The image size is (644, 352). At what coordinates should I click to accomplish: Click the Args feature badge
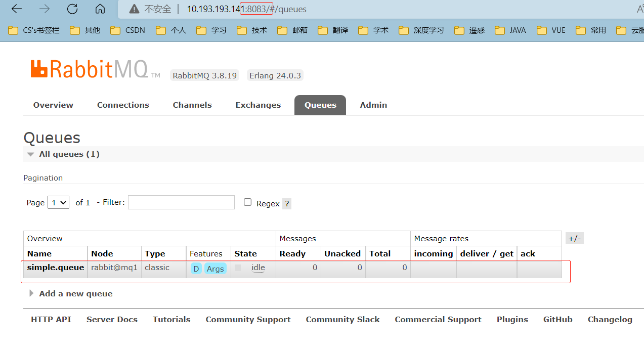pos(215,269)
